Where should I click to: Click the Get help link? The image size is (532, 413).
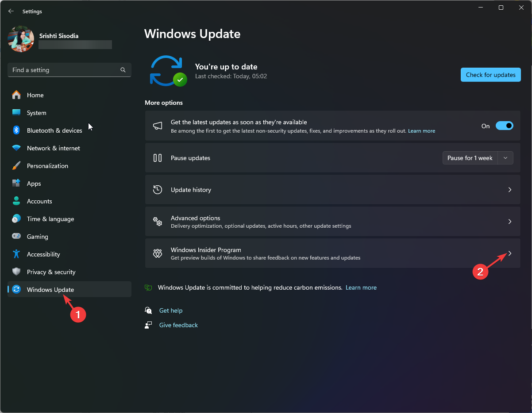pos(171,310)
